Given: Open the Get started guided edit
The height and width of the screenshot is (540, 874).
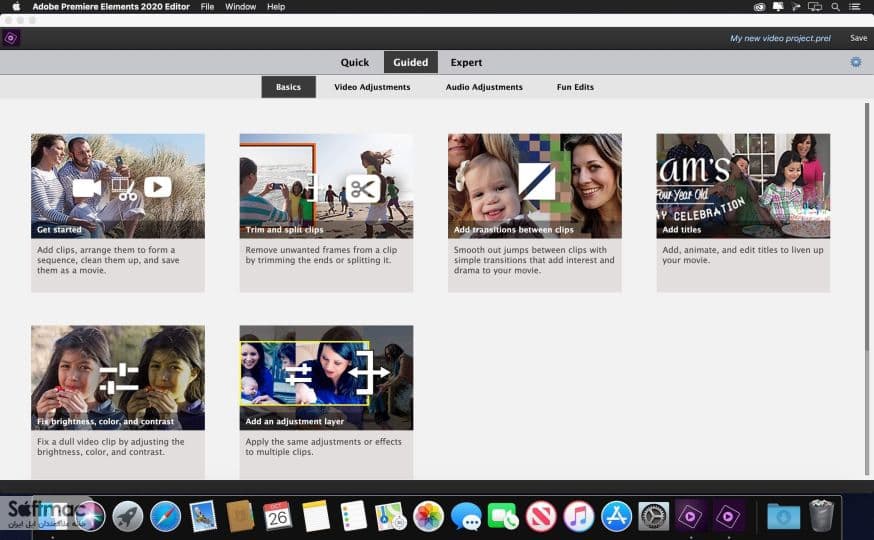Looking at the screenshot, I should 118,186.
